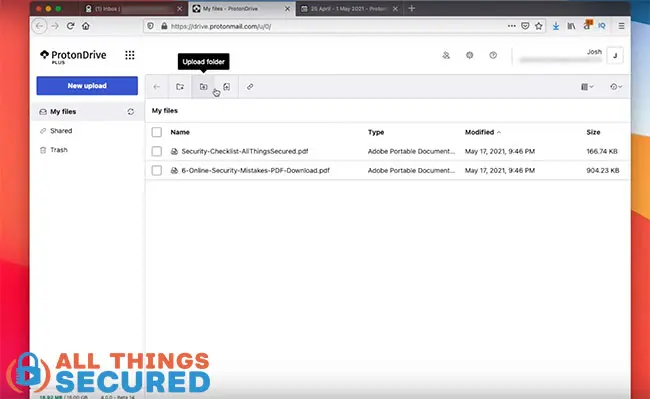650x399 pixels.
Task: Expand the sort order dropdown on the toolbar
Action: (616, 87)
